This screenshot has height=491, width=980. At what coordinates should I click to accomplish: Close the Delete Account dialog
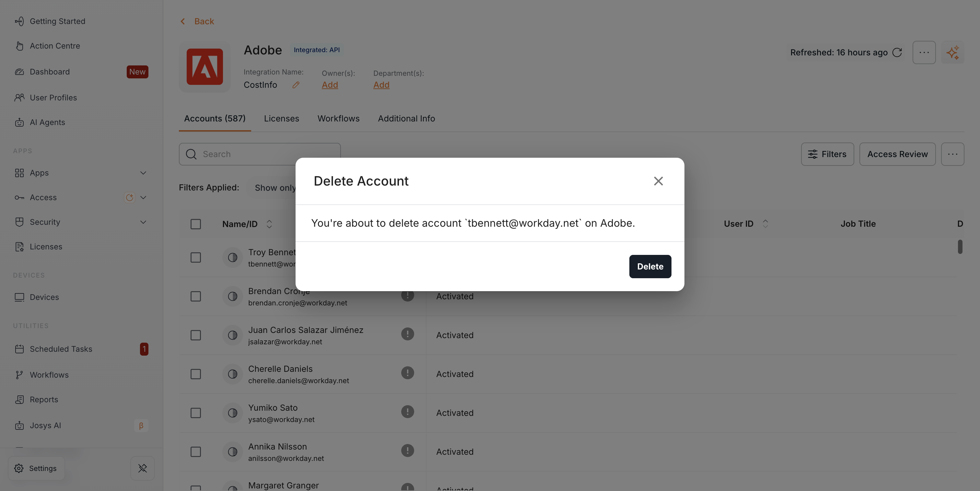[659, 181]
